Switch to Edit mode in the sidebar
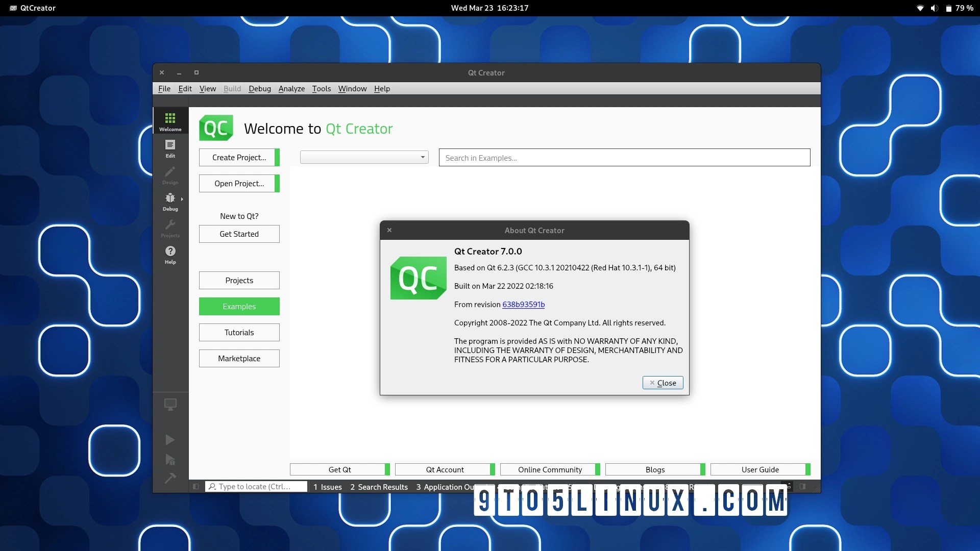The width and height of the screenshot is (980, 551). (x=170, y=149)
